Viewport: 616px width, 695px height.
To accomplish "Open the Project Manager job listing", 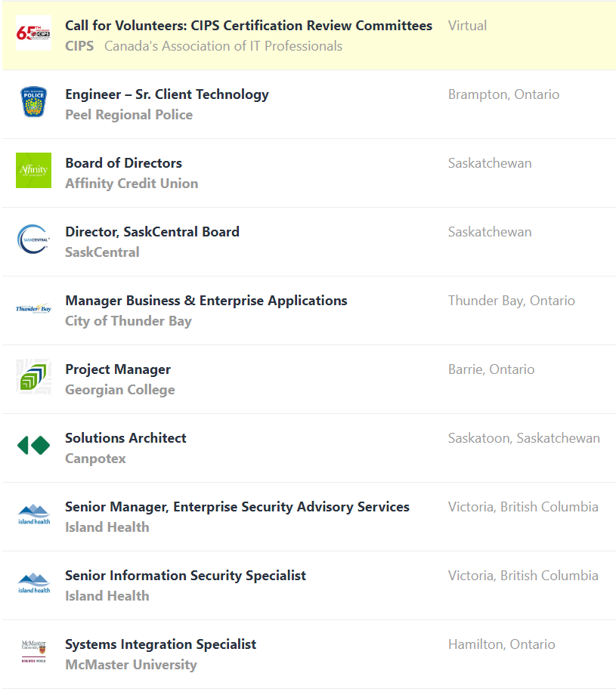I will point(117,369).
